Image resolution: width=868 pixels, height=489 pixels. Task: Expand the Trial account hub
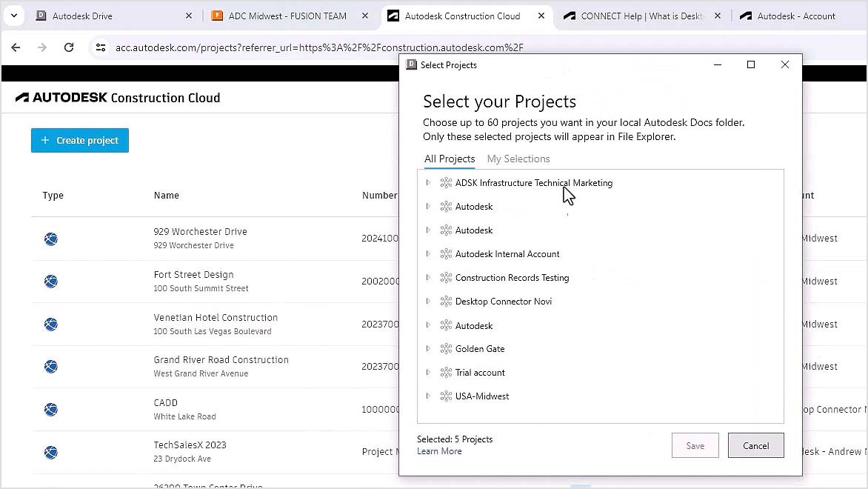pyautogui.click(x=428, y=373)
